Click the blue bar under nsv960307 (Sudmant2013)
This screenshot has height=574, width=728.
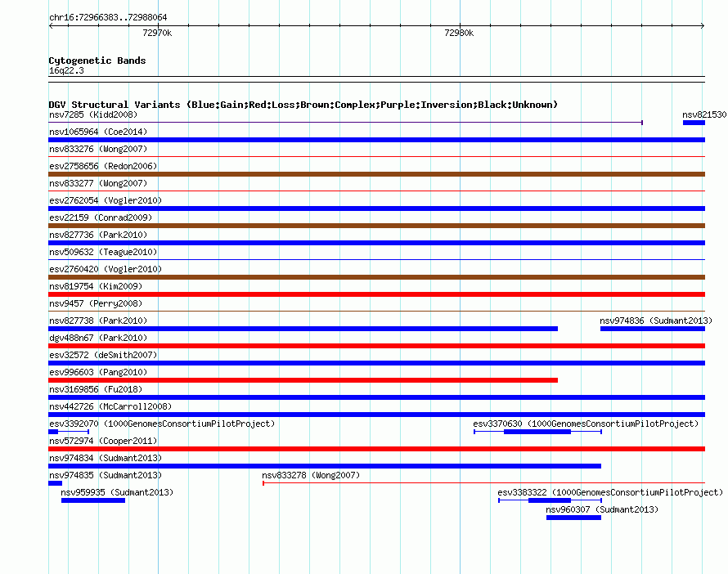click(x=574, y=518)
